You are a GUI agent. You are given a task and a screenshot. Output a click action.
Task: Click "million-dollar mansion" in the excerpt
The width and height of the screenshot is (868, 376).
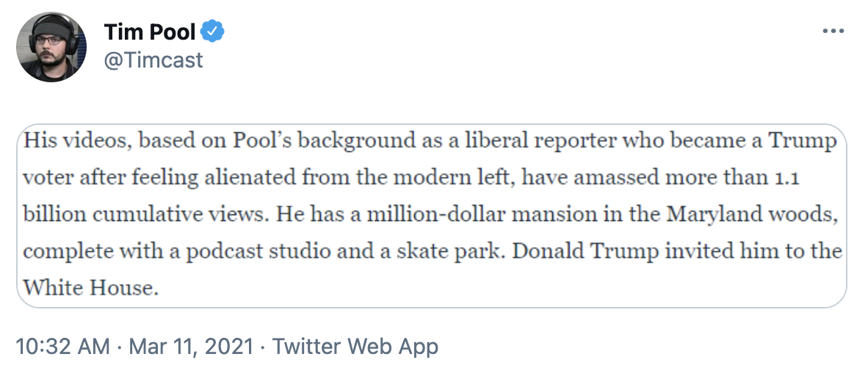[447, 214]
